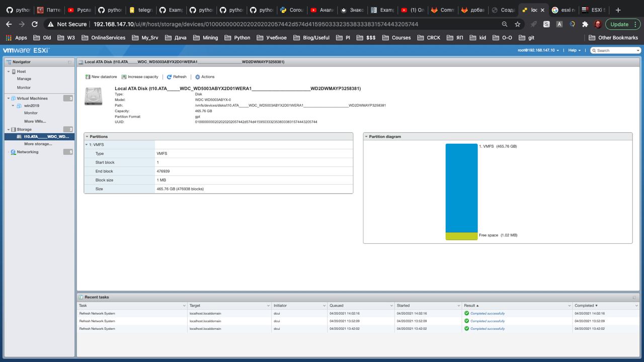Click the New datastore toolbar button
The width and height of the screenshot is (644, 362).
(101, 77)
